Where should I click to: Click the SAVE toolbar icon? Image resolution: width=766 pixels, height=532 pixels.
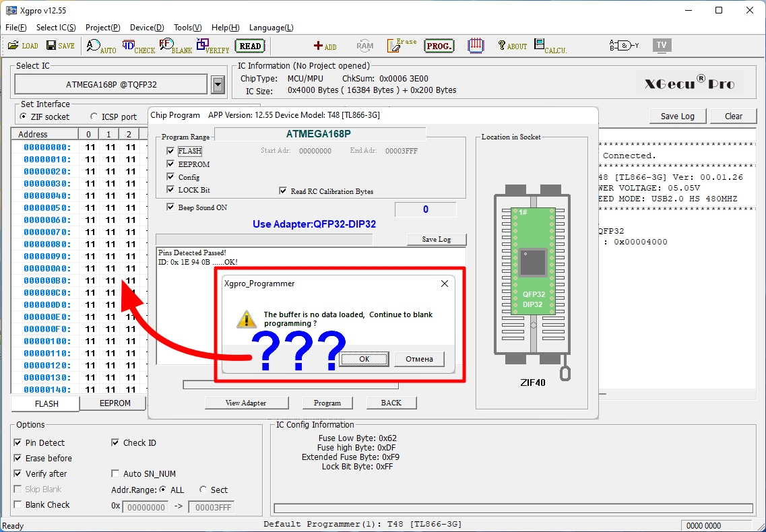point(61,46)
